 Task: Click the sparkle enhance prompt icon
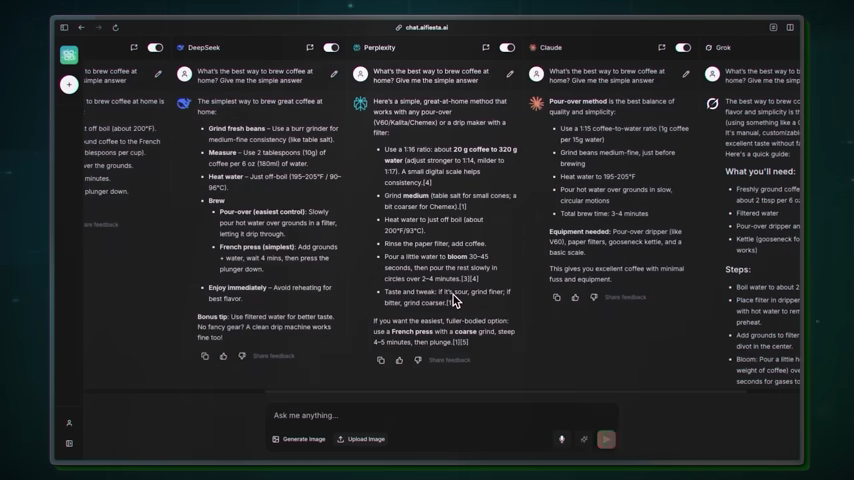pos(584,439)
